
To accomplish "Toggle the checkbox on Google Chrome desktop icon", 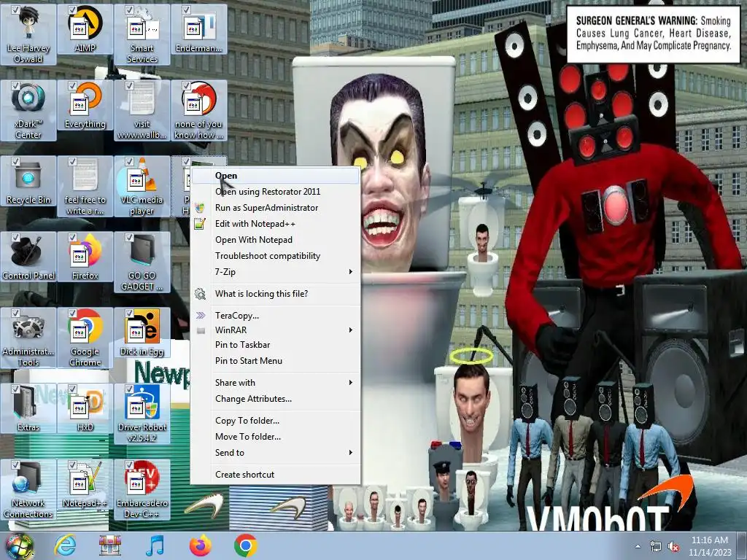I will pos(72,313).
